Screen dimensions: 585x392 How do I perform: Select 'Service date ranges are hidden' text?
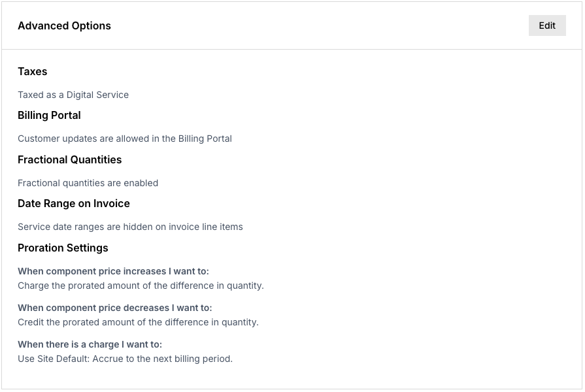click(x=131, y=227)
